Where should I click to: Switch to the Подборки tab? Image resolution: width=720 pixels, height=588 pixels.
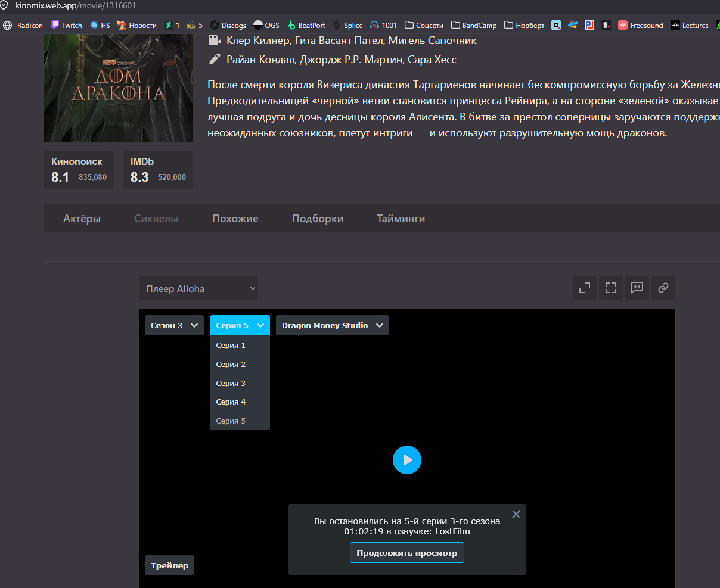pyautogui.click(x=318, y=219)
